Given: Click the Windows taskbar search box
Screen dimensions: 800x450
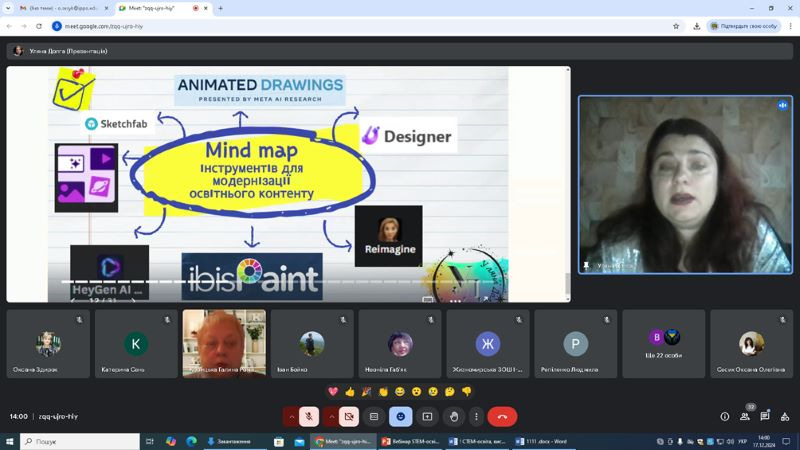Looking at the screenshot, I should 80,441.
